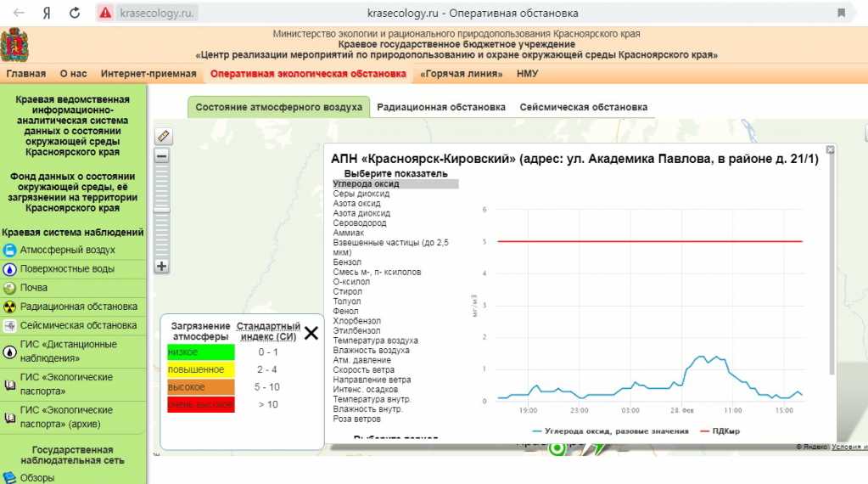
Task: Select Азота оксид indicator
Action: [356, 203]
